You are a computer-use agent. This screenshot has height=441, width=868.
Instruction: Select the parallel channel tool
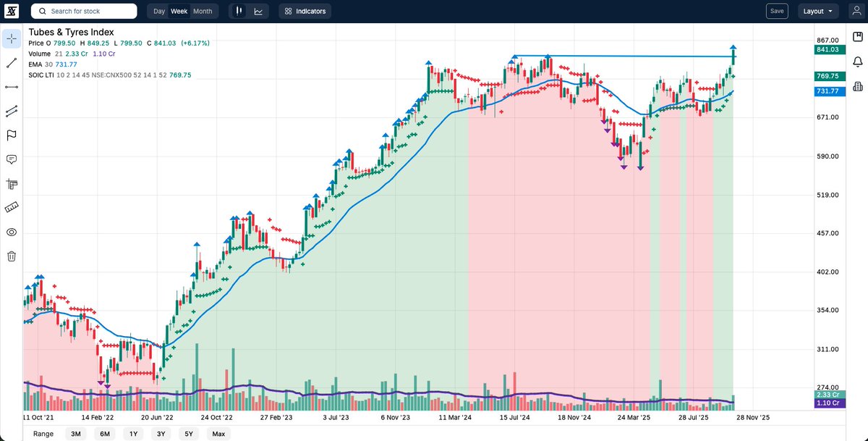point(12,111)
